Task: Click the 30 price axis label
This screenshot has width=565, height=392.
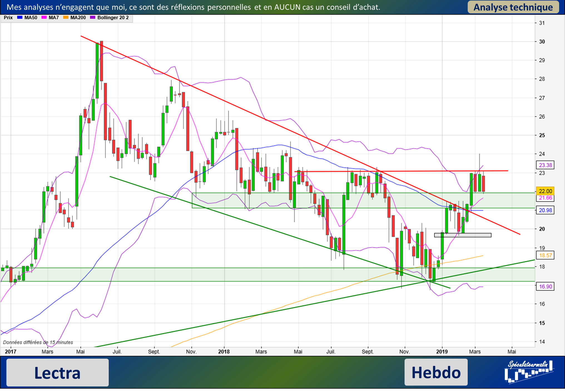Action: (542, 41)
